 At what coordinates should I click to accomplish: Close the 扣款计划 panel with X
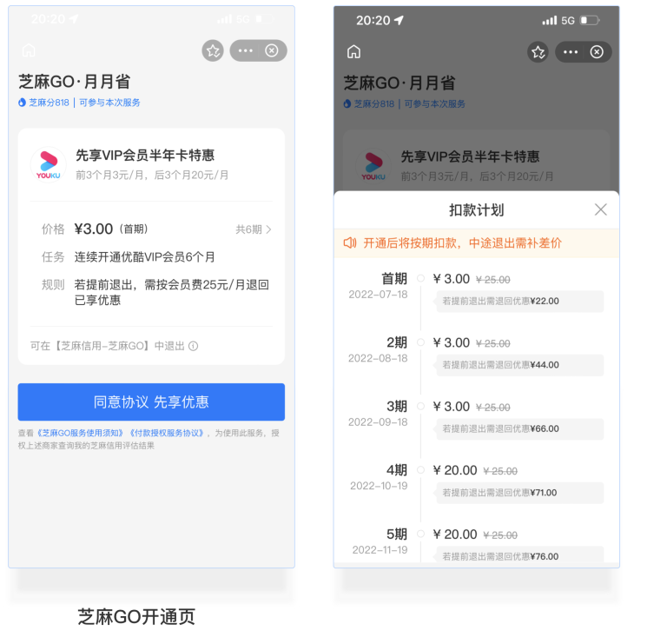[601, 209]
